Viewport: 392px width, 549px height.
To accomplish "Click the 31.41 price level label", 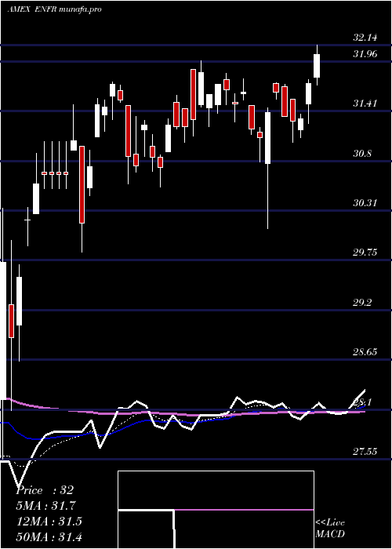I will [x=365, y=104].
